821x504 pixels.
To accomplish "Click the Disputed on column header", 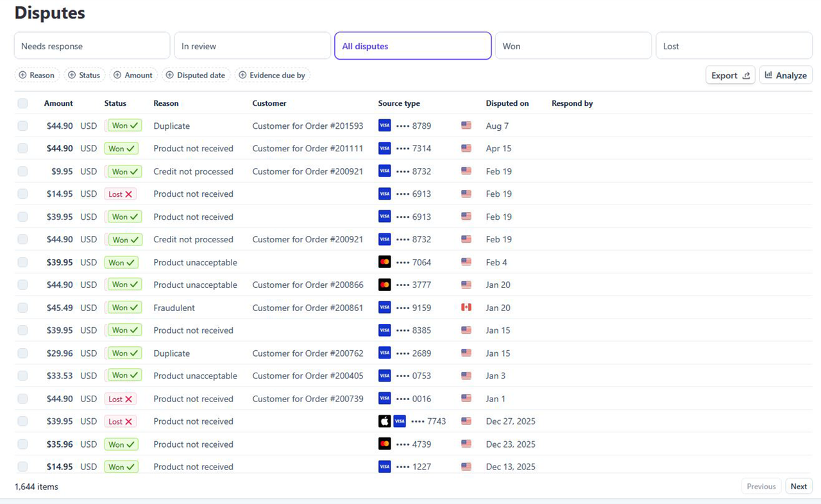I will pos(507,103).
